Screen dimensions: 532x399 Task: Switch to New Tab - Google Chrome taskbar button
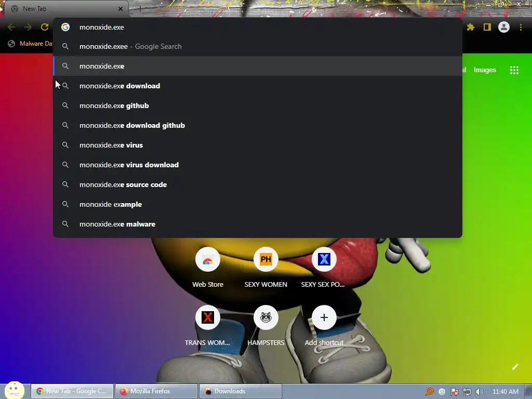click(x=72, y=391)
